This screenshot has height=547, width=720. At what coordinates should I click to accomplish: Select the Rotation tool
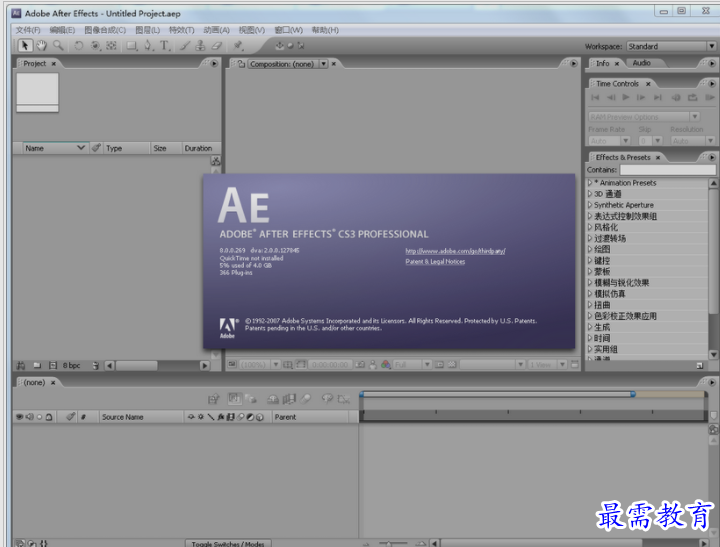(79, 45)
